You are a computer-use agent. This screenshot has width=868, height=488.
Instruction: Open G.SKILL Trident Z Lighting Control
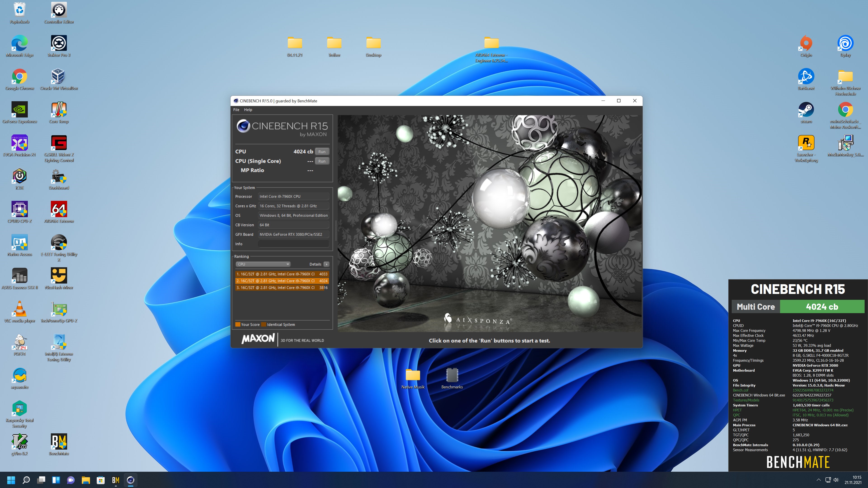[59, 148]
